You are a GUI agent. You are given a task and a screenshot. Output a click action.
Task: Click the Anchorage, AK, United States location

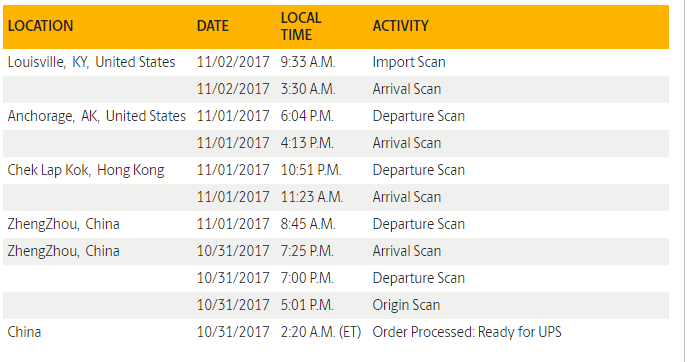click(96, 116)
